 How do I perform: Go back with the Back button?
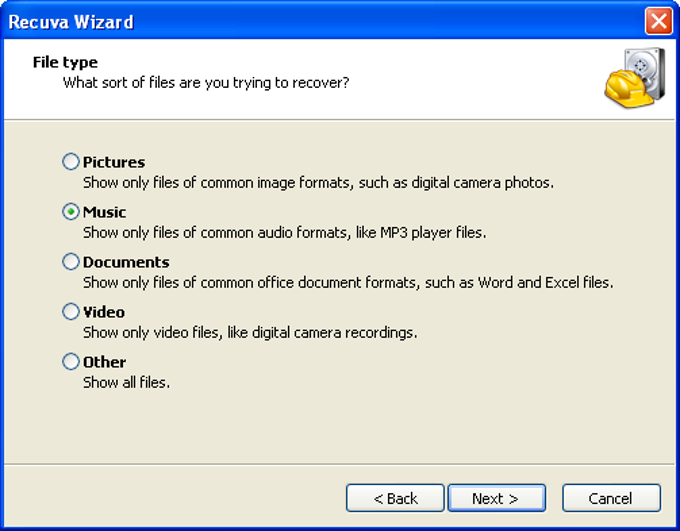point(395,498)
